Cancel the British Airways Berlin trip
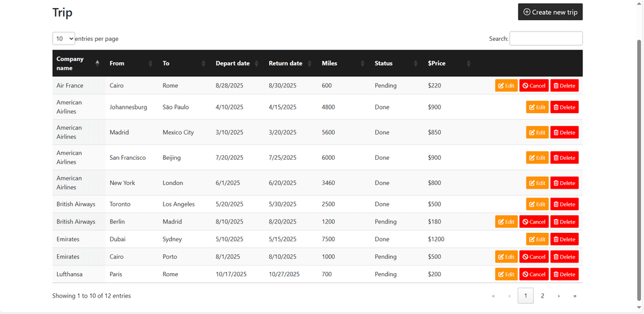Viewport: 644px width, 314px height. coord(533,221)
